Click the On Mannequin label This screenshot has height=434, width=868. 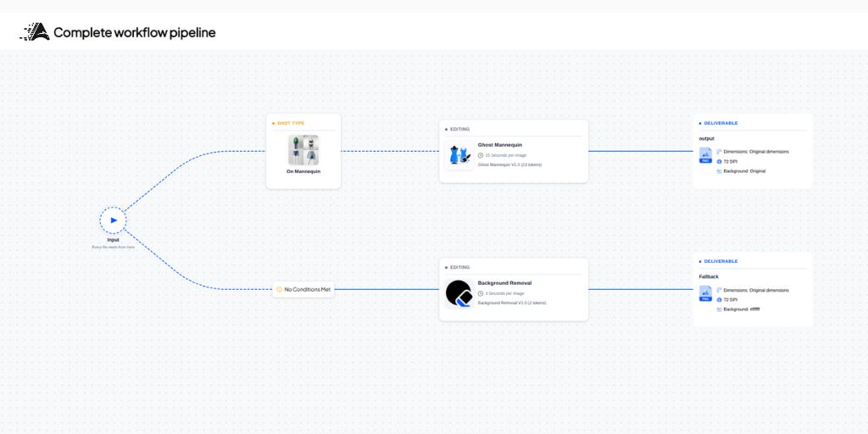(x=303, y=171)
